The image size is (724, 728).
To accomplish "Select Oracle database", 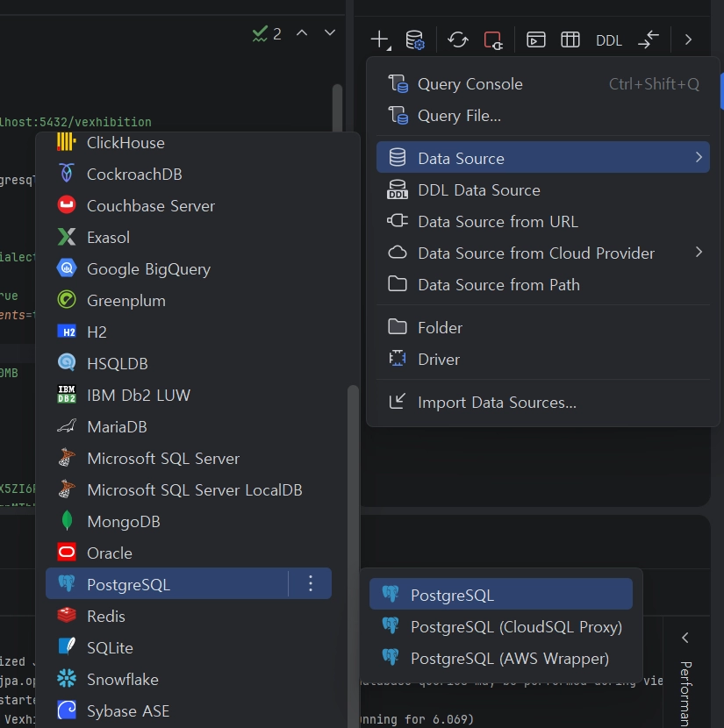I will [189, 553].
